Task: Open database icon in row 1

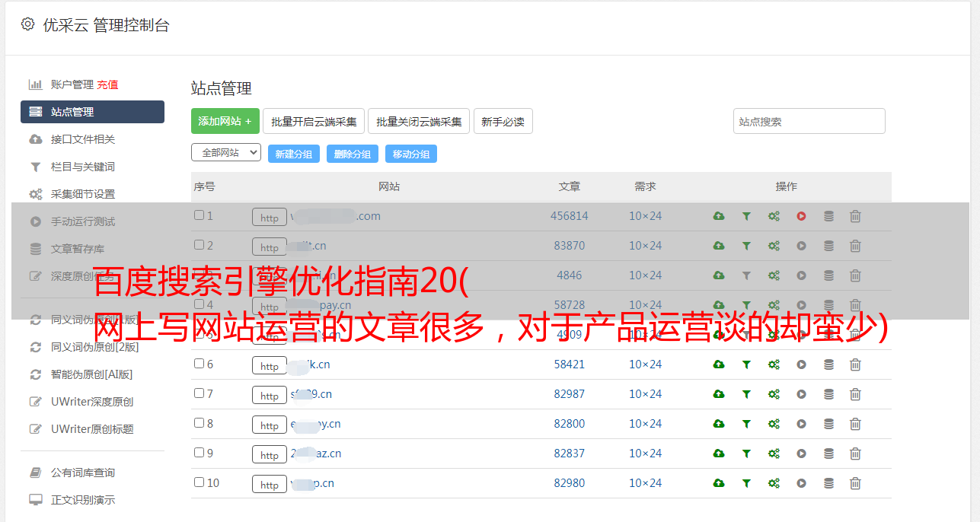Action: pyautogui.click(x=828, y=216)
